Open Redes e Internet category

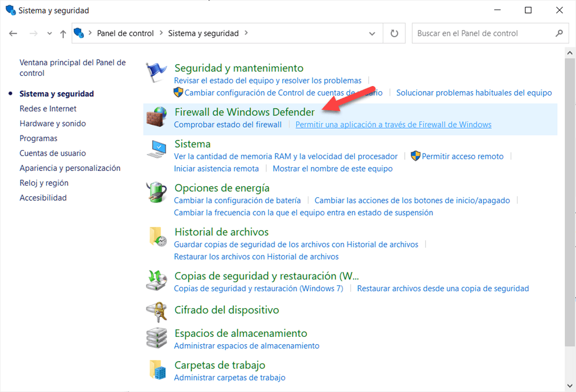[x=48, y=109]
